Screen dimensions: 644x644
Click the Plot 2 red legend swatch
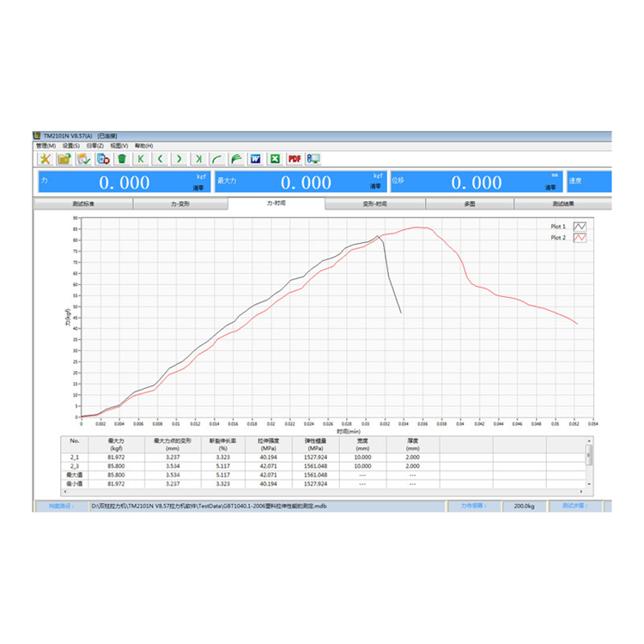coord(580,238)
